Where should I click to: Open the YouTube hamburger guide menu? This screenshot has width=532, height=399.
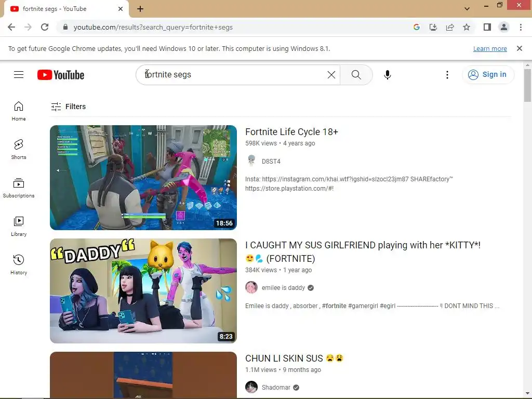(19, 75)
